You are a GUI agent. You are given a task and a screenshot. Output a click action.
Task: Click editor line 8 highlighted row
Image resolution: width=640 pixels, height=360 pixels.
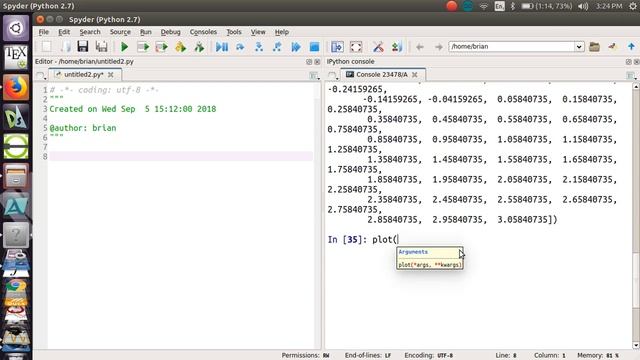point(181,156)
